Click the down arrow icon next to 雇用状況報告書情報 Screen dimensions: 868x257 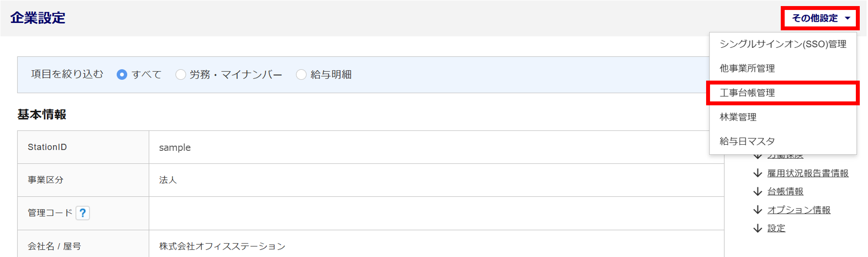[x=758, y=173]
